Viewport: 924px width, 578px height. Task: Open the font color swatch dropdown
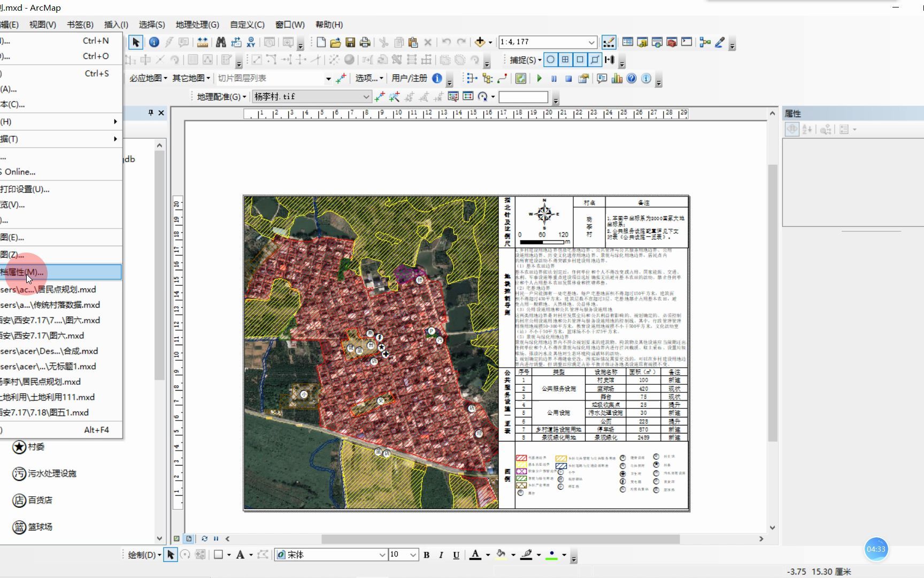point(487,555)
